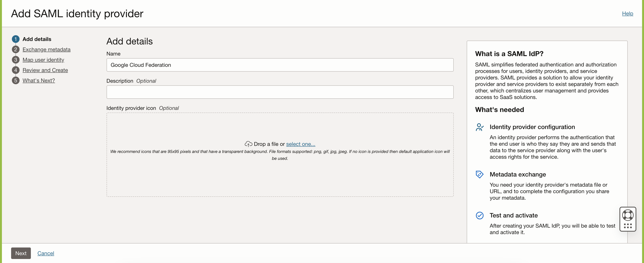
Task: Click the metadata exchange tag icon
Action: [480, 174]
